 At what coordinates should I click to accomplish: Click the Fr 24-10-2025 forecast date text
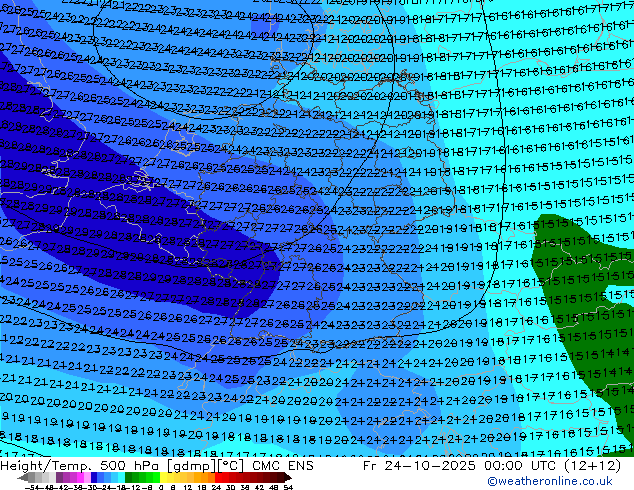398,466
